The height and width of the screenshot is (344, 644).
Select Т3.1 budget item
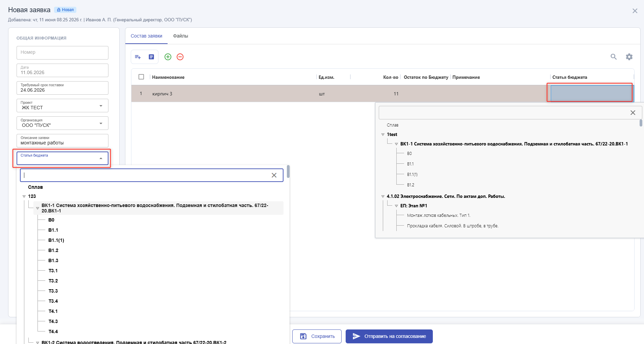click(53, 271)
